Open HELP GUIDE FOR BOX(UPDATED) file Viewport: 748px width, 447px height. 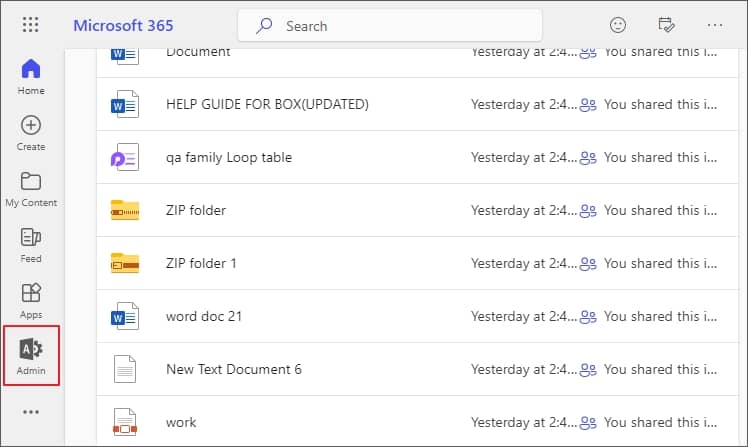[267, 104]
